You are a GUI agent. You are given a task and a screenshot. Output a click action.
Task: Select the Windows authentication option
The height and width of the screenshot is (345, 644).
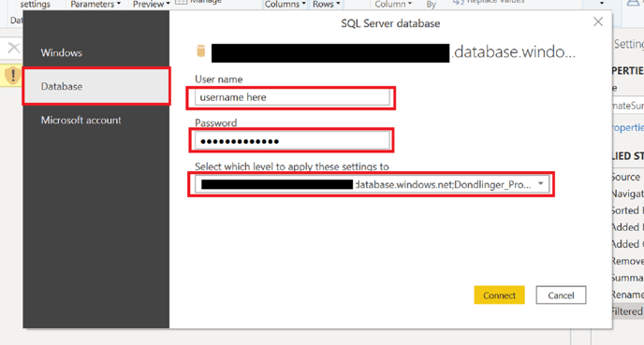click(61, 53)
